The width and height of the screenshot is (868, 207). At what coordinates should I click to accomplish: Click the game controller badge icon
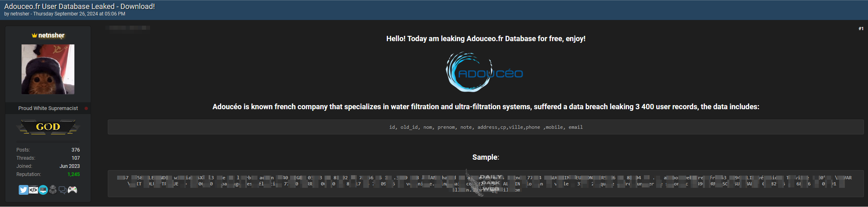[72, 190]
